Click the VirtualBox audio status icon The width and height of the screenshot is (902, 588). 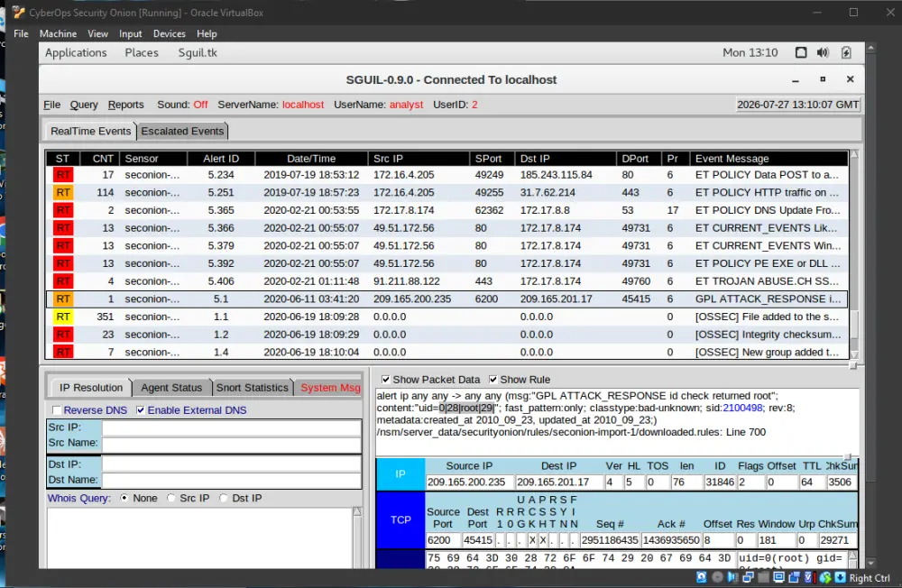pyautogui.click(x=732, y=577)
